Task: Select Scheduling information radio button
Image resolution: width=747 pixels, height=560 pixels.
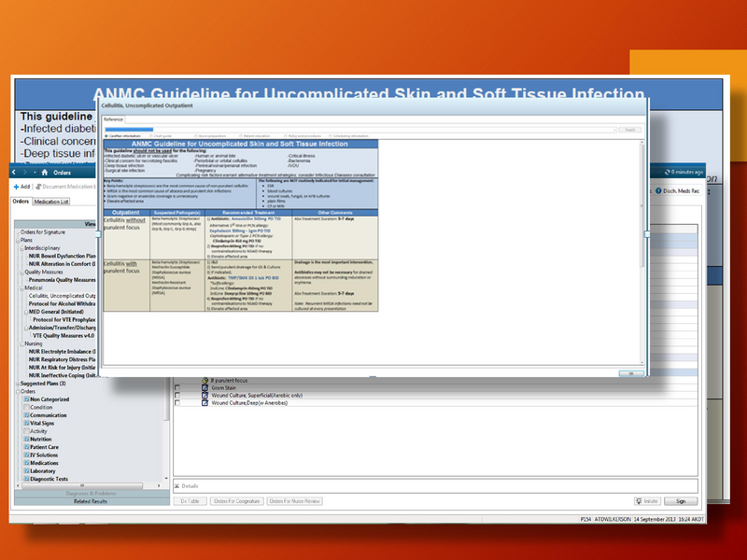Action: (x=331, y=136)
